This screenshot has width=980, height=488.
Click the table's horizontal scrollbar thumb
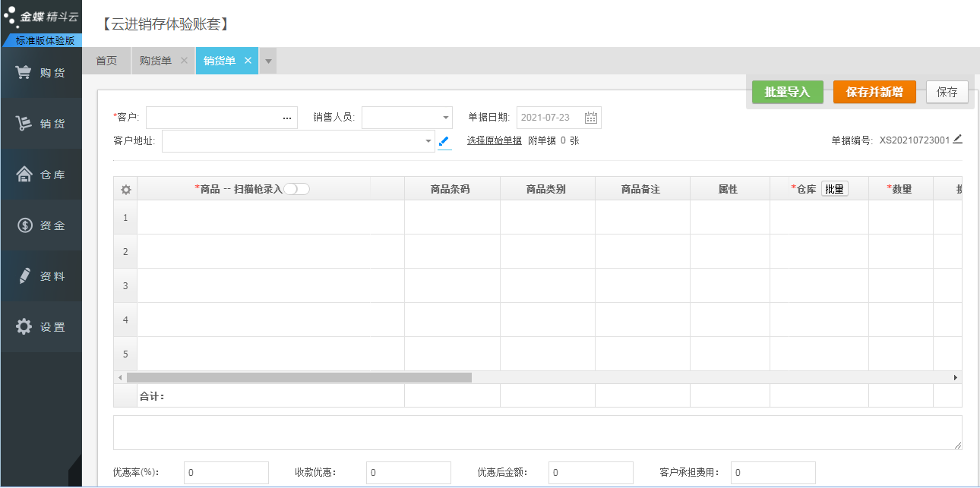[x=299, y=377]
